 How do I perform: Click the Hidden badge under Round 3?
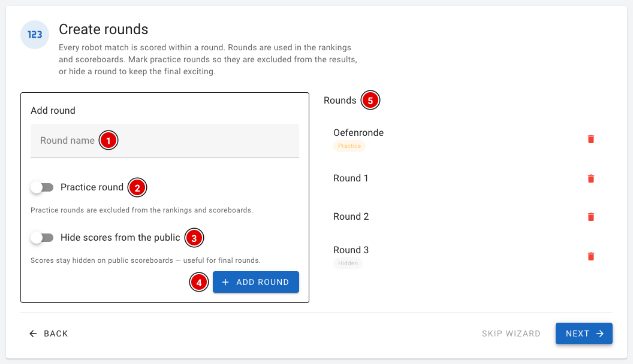coord(348,263)
